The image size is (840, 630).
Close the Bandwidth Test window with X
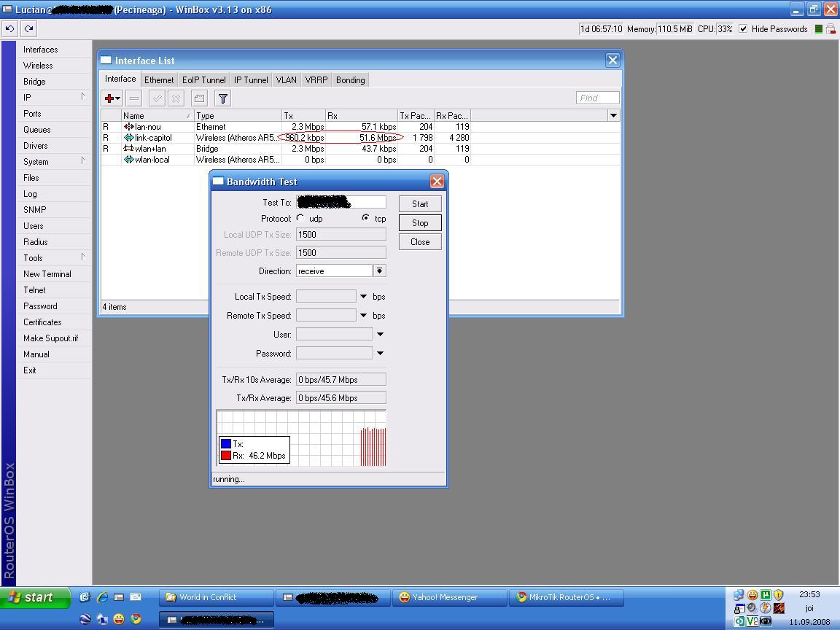coord(437,182)
